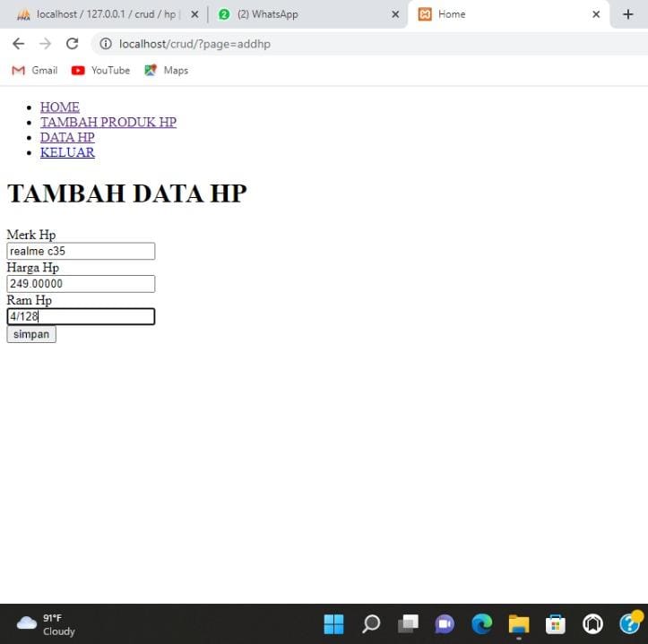Open Microsoft Edge from the taskbar
648x644 pixels.
[482, 623]
